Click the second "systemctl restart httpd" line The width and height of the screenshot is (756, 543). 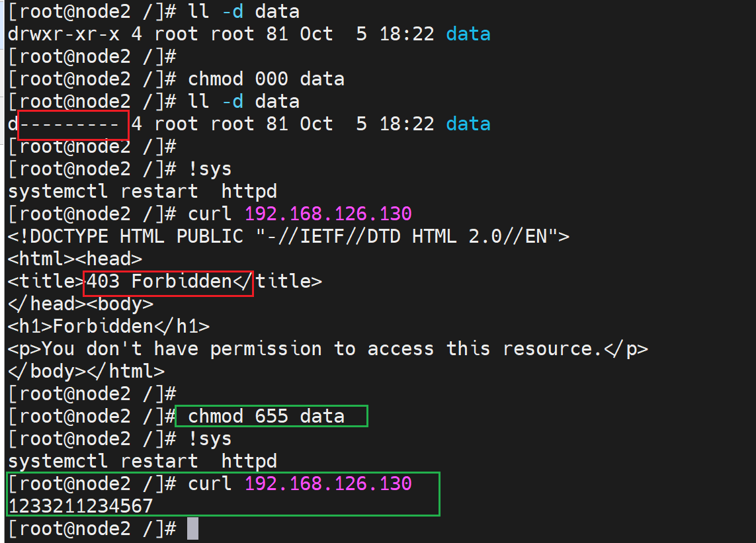click(x=142, y=461)
